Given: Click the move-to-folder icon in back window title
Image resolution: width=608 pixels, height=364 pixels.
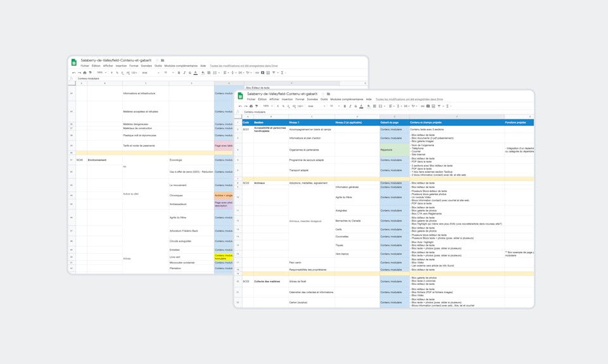Looking at the screenshot, I should 162,60.
